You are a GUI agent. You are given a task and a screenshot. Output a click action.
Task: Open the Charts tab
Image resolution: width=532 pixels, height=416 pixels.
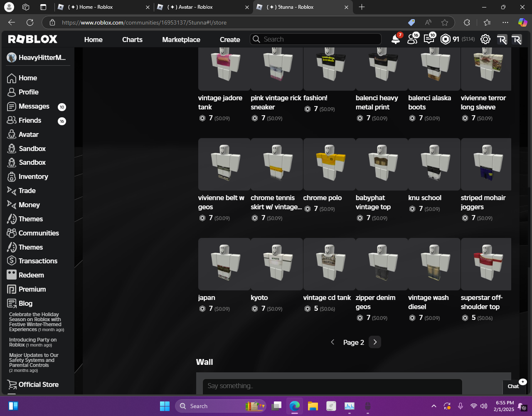[x=132, y=40]
